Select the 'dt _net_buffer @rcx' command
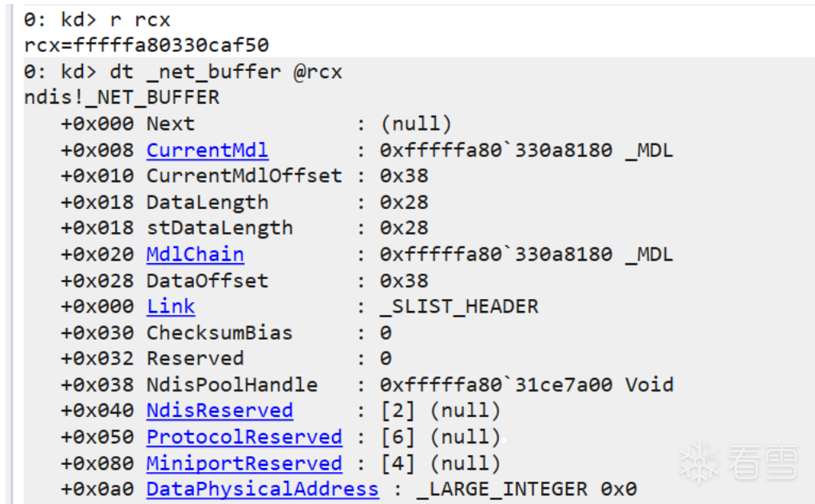The image size is (815, 504). point(183,72)
